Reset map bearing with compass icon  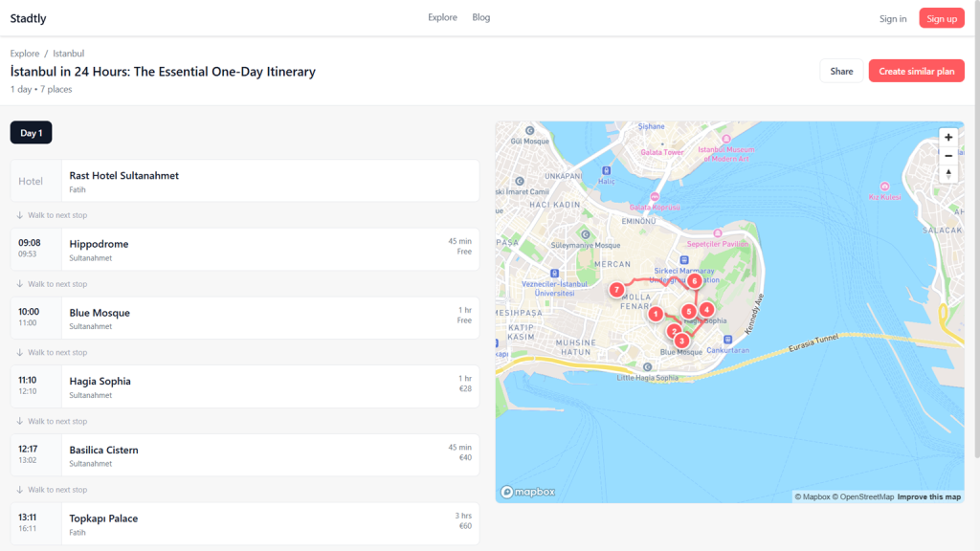pyautogui.click(x=948, y=174)
